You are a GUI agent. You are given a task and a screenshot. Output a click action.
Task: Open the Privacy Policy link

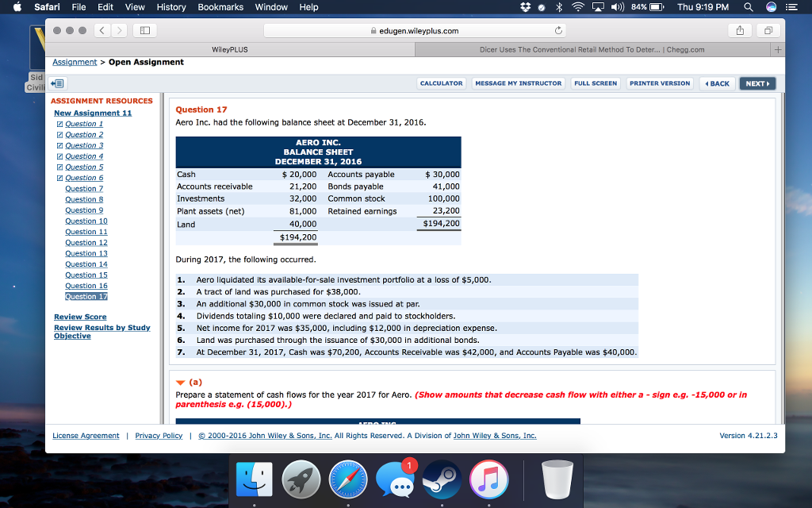pyautogui.click(x=159, y=436)
